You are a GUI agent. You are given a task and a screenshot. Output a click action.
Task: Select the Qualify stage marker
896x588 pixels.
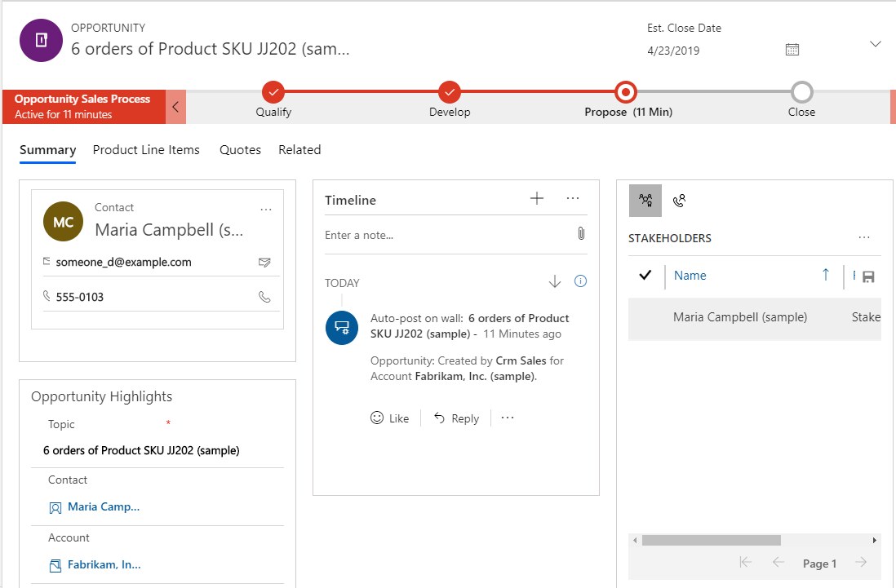click(273, 92)
